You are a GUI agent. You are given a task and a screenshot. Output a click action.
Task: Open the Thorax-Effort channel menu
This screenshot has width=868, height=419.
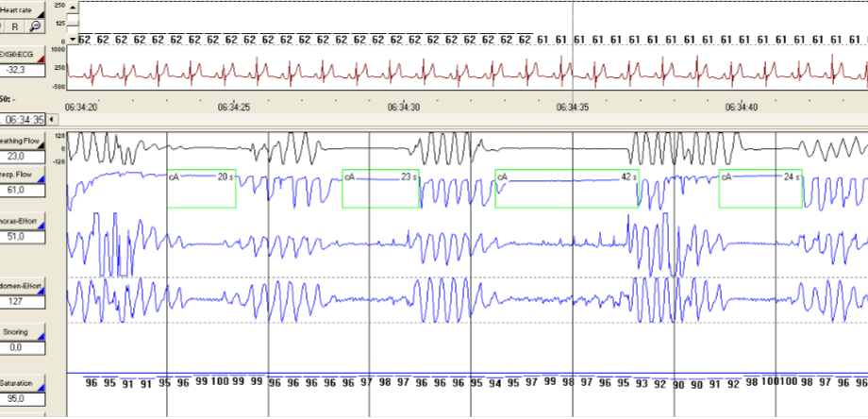tap(23, 221)
